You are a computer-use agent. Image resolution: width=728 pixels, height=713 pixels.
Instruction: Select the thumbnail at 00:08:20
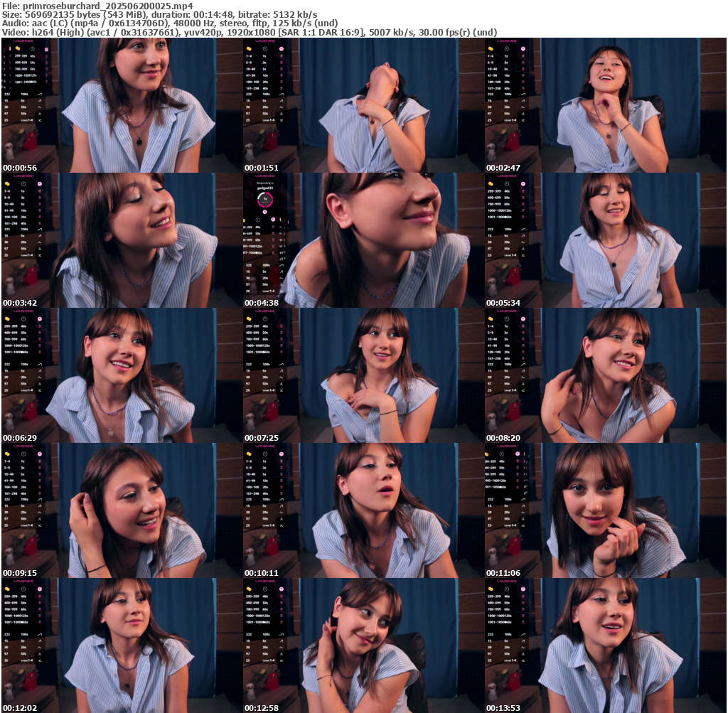pos(606,375)
